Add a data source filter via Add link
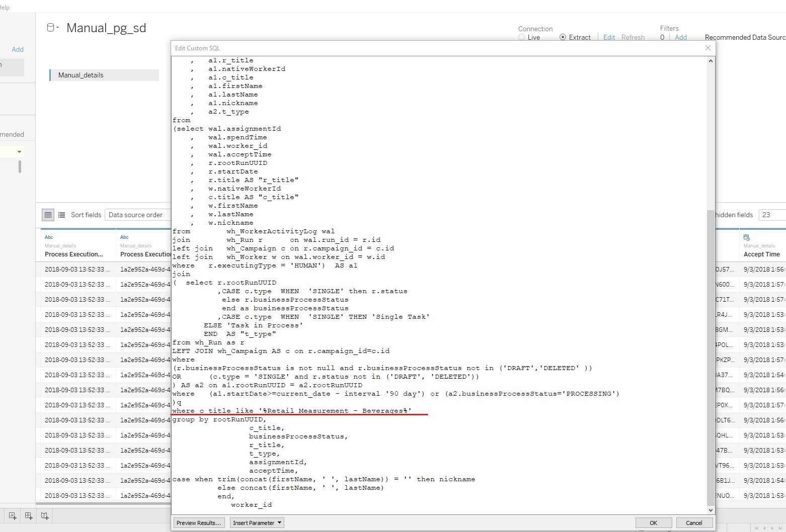 coord(680,37)
